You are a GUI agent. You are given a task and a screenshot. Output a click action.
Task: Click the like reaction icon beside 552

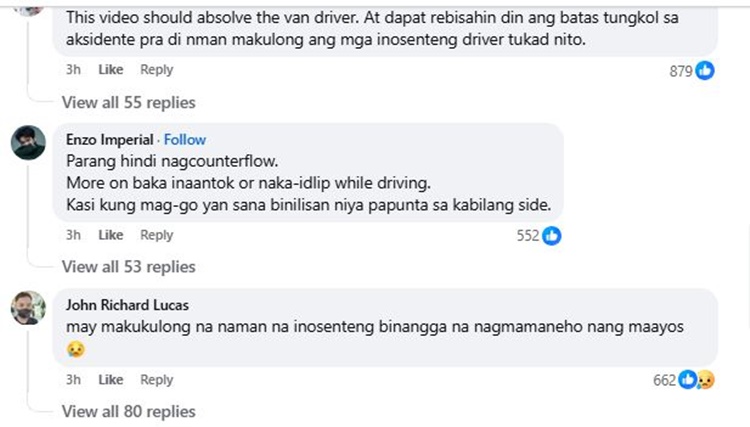pyautogui.click(x=551, y=236)
